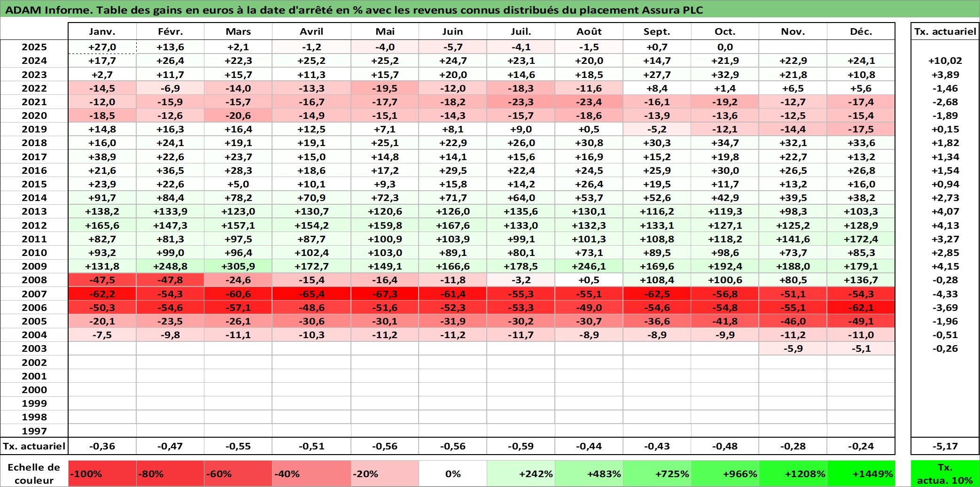Select the Mars column header
980x487 pixels.
(x=238, y=31)
